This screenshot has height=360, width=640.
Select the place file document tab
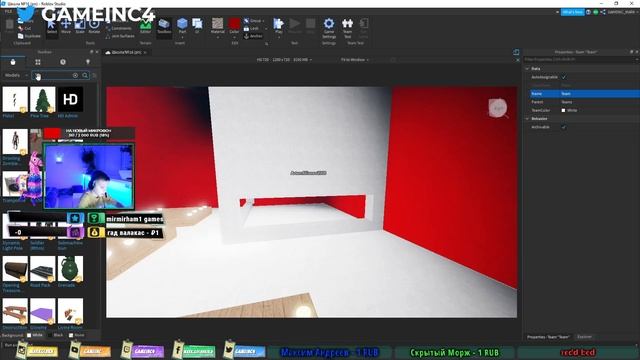tap(126, 52)
